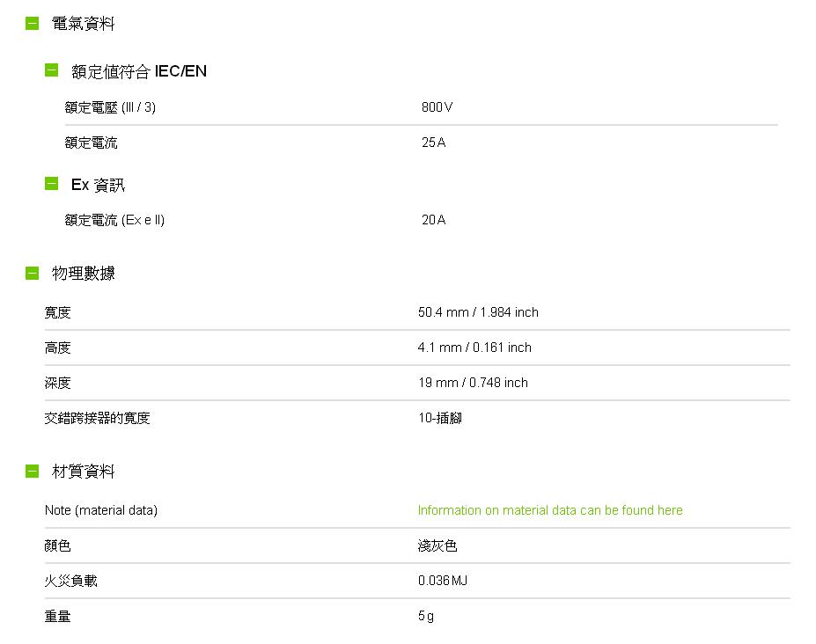Click the 800 V rated voltage value
This screenshot has height=644, width=816.
coord(437,107)
